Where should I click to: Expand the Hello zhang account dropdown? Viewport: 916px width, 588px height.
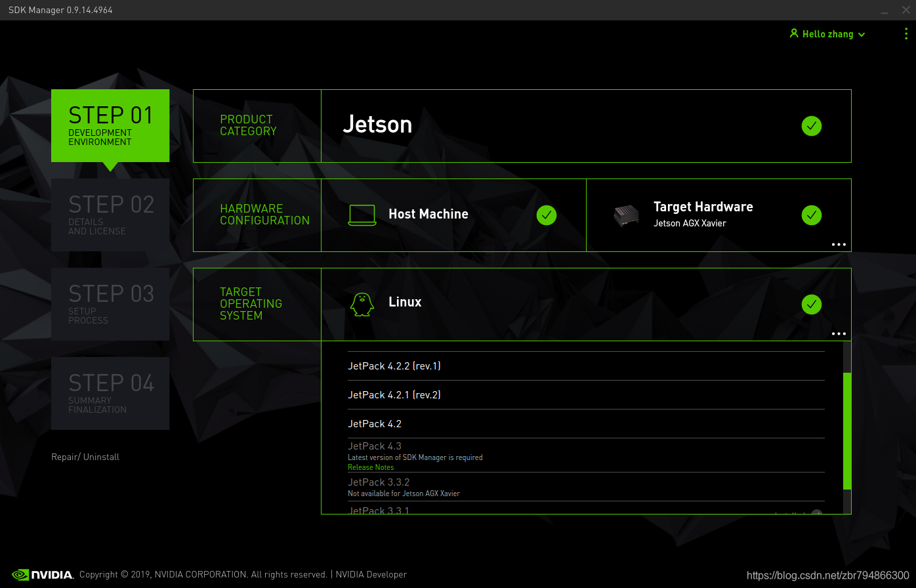pos(827,34)
